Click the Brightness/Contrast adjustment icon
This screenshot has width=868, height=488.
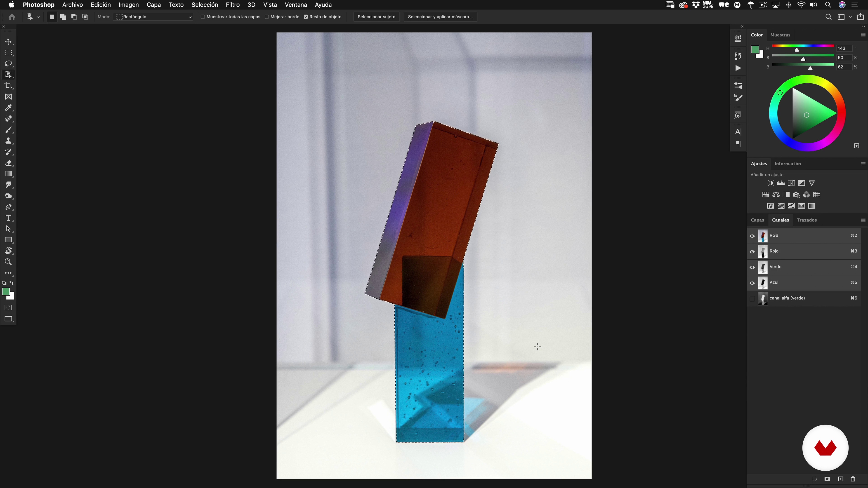771,183
